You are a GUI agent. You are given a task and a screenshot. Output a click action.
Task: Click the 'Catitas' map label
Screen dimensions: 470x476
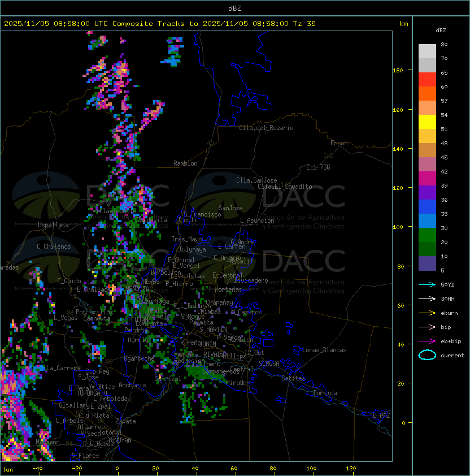tap(293, 378)
